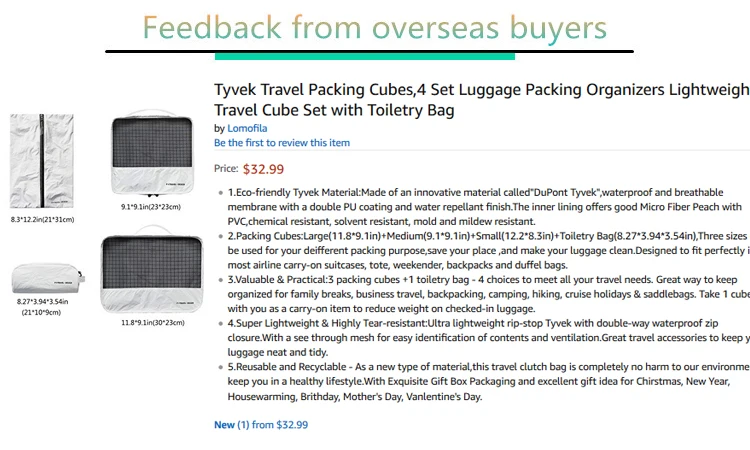
Task: Click the red $32.99 price
Action: tap(263, 169)
